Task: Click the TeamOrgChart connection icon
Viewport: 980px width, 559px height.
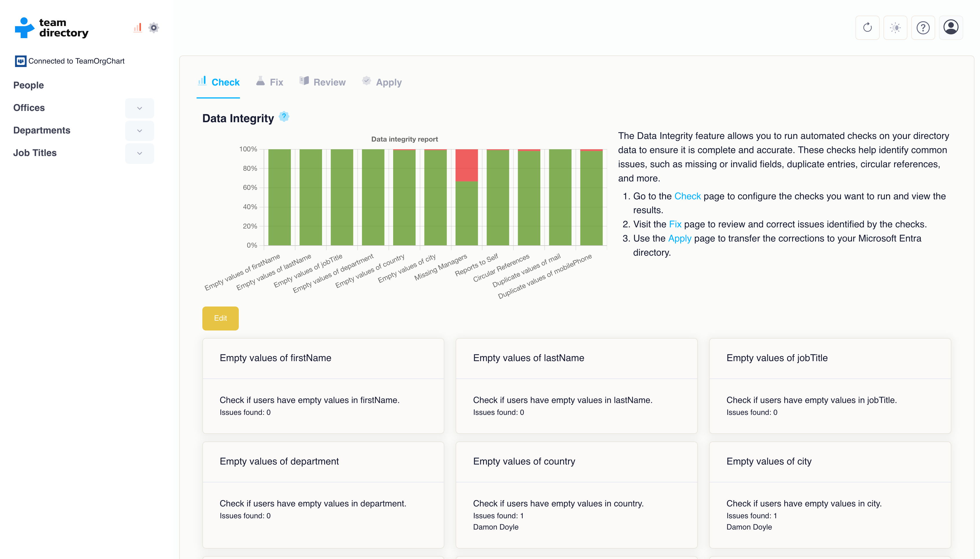Action: coord(20,61)
